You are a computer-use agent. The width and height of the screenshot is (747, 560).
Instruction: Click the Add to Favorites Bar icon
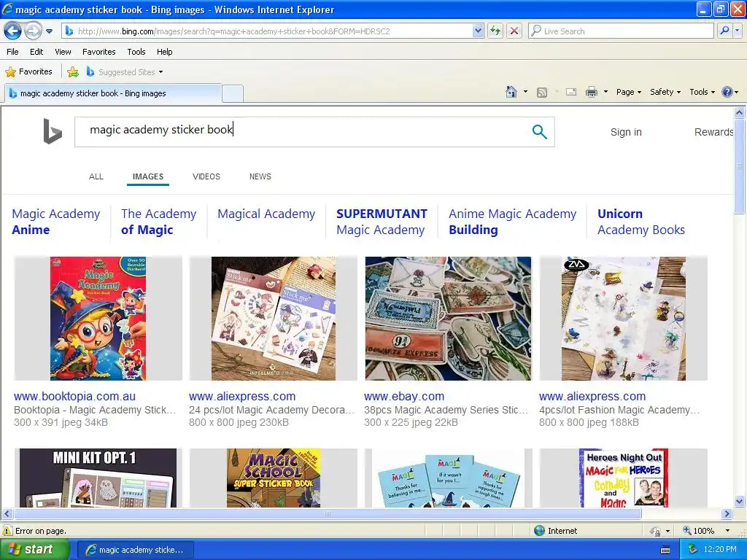coord(73,72)
